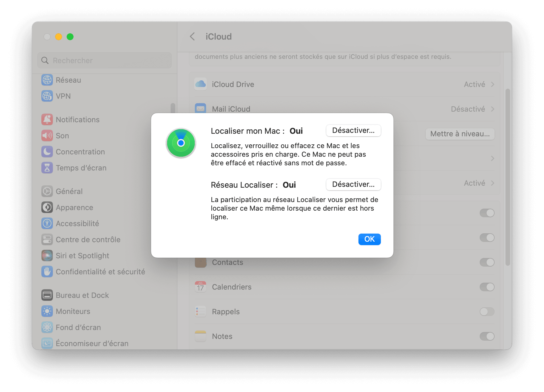Image resolution: width=544 pixels, height=392 pixels.
Task: Toggle the switch two rows above Contacts
Action: (x=487, y=213)
